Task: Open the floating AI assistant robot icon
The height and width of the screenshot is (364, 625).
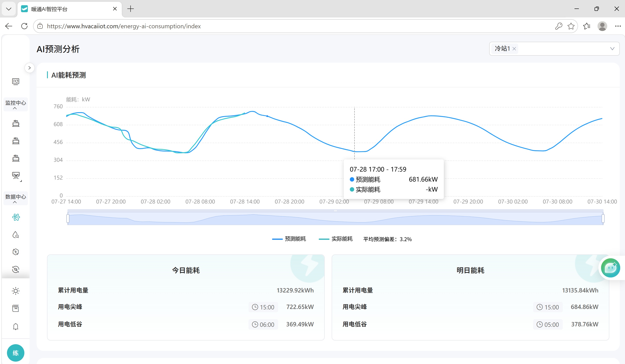Action: [x=610, y=268]
